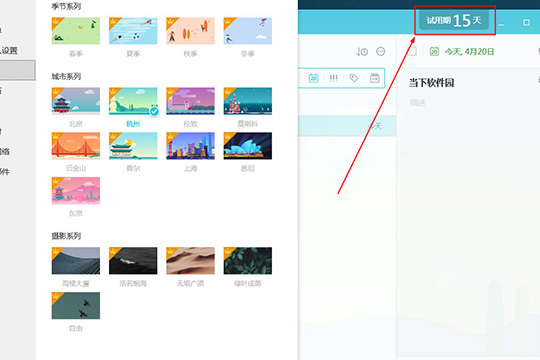The width and height of the screenshot is (540, 360).
Task: Maximize the task app window
Action: point(526,23)
